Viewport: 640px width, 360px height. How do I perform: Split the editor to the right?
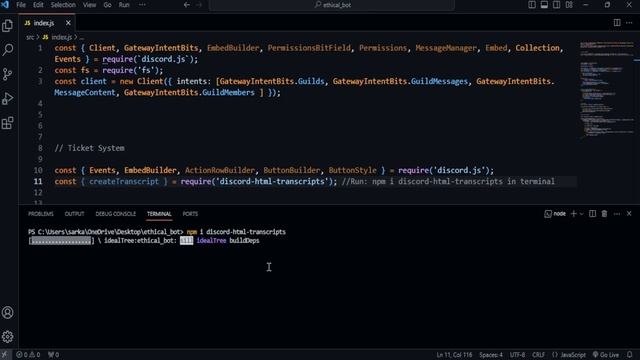coord(617,23)
